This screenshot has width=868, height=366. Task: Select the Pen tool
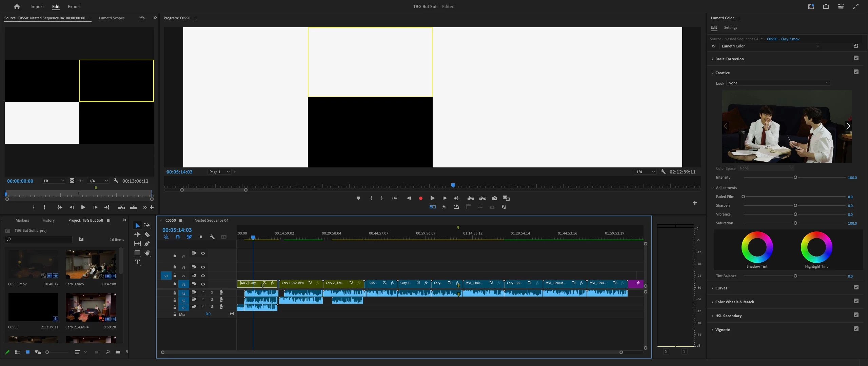tap(147, 244)
